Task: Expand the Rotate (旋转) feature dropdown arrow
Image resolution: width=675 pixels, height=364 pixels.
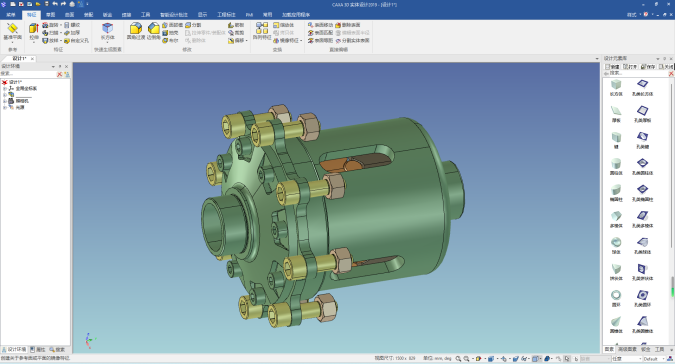Action: [x=61, y=25]
